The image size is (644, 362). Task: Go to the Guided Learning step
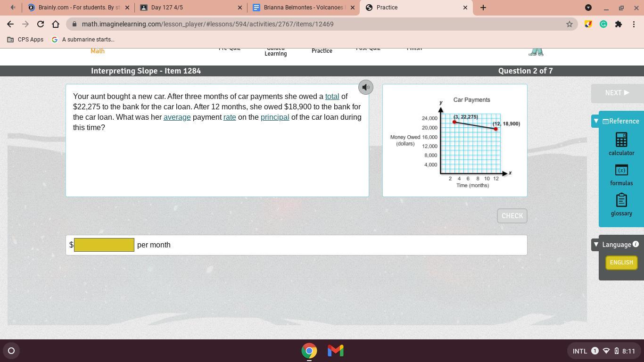[276, 51]
